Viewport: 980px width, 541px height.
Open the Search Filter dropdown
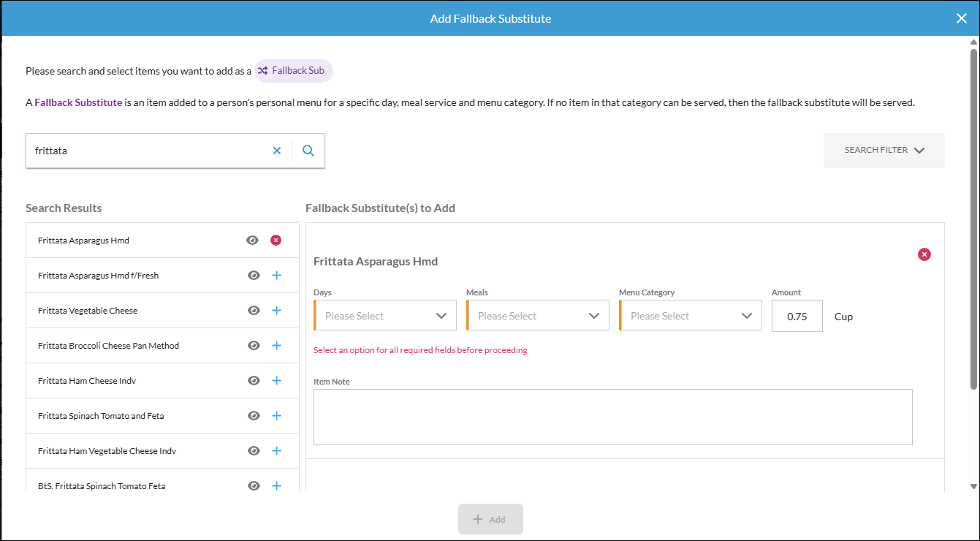(884, 151)
